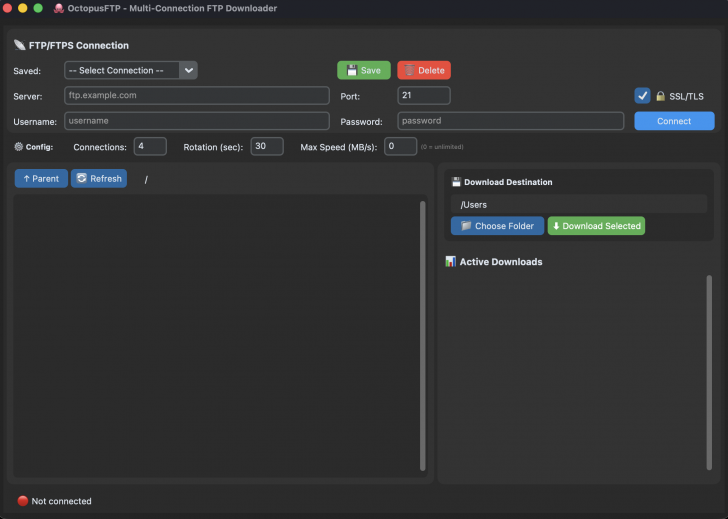
Task: Uncheck the SSL/TLS checkbox
Action: click(x=643, y=96)
